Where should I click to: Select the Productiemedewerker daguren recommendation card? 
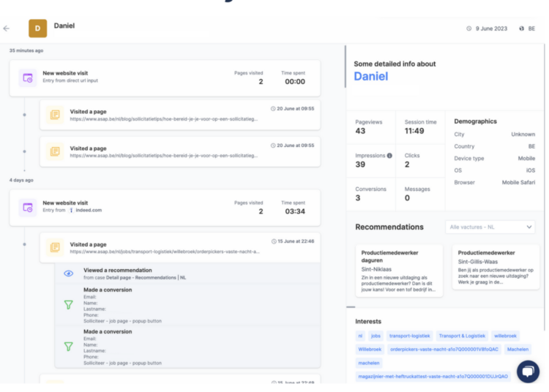pyautogui.click(x=398, y=271)
